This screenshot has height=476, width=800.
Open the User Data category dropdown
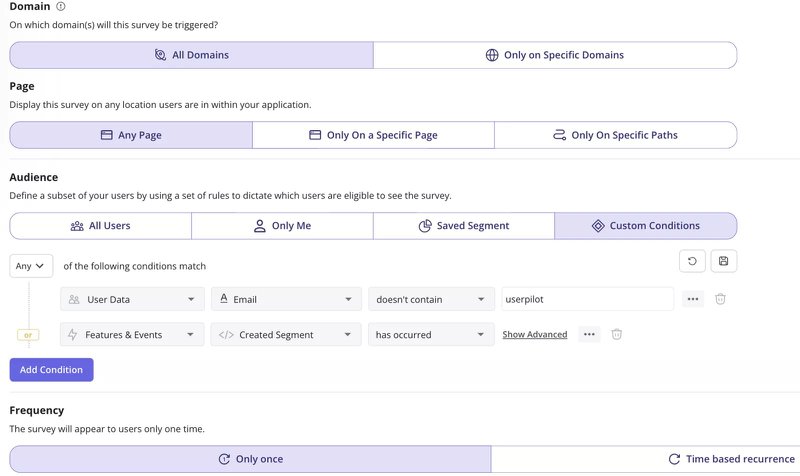point(132,299)
